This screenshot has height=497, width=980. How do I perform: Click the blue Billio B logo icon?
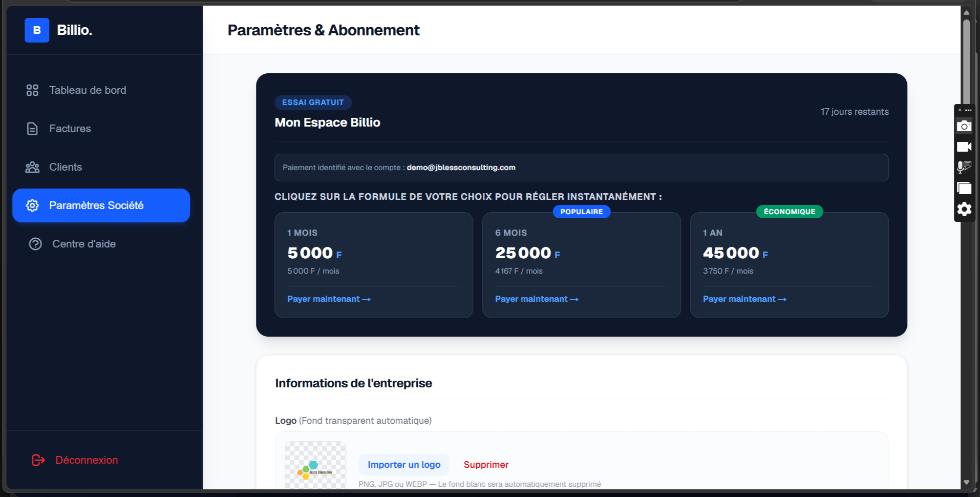37,30
